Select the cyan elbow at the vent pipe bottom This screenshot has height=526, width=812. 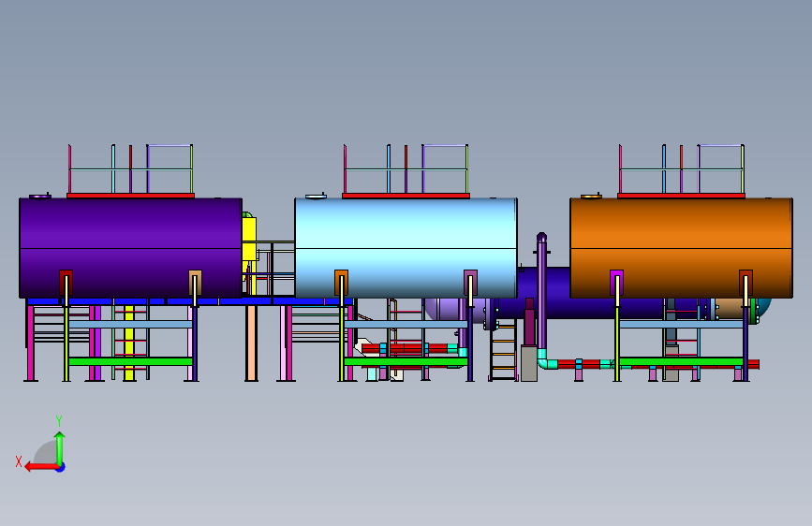point(546,359)
